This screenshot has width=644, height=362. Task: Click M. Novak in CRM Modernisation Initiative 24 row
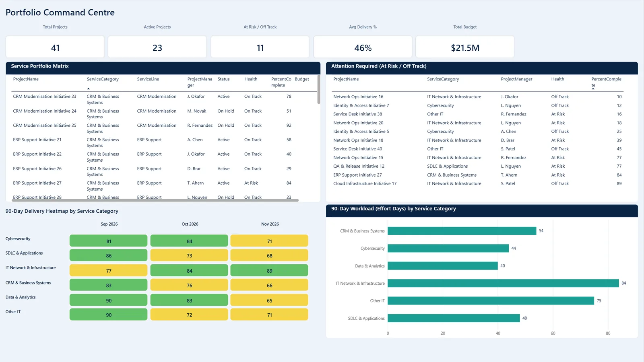[x=197, y=111]
